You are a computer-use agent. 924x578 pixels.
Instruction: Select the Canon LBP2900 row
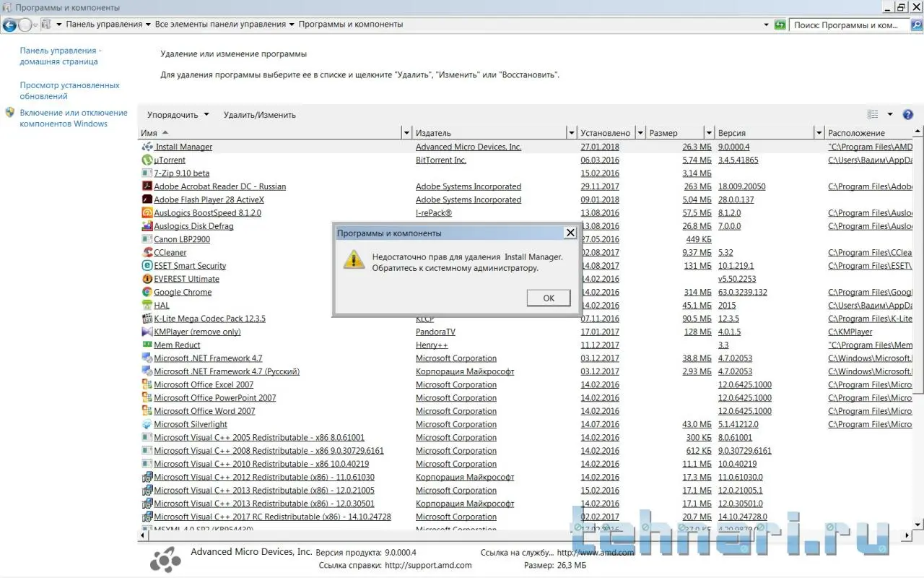[x=526, y=239]
